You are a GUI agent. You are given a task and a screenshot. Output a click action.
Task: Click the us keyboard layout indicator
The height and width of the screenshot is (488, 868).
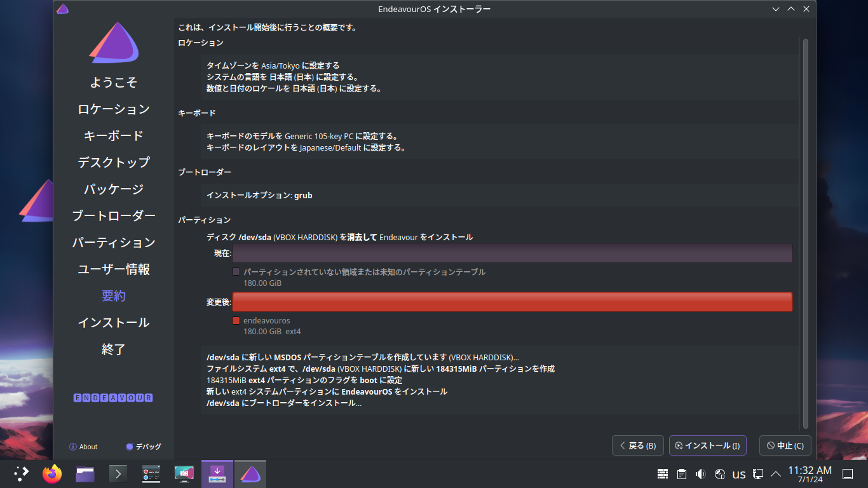(x=739, y=475)
